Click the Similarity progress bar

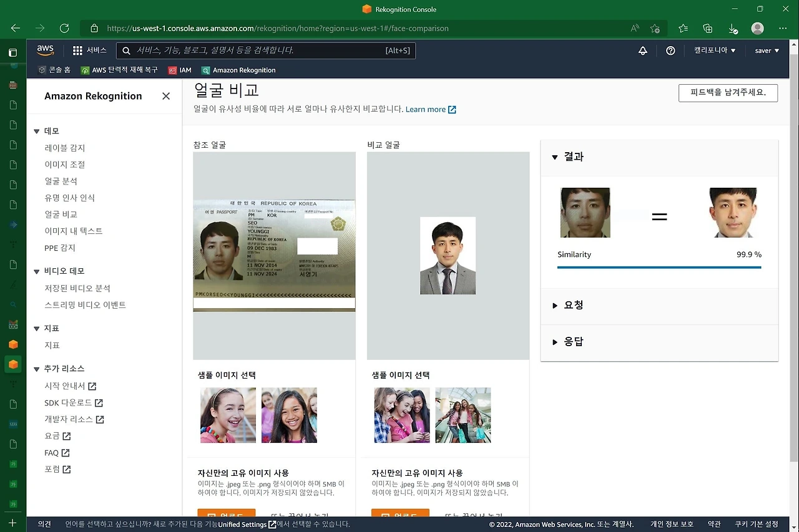pos(659,267)
